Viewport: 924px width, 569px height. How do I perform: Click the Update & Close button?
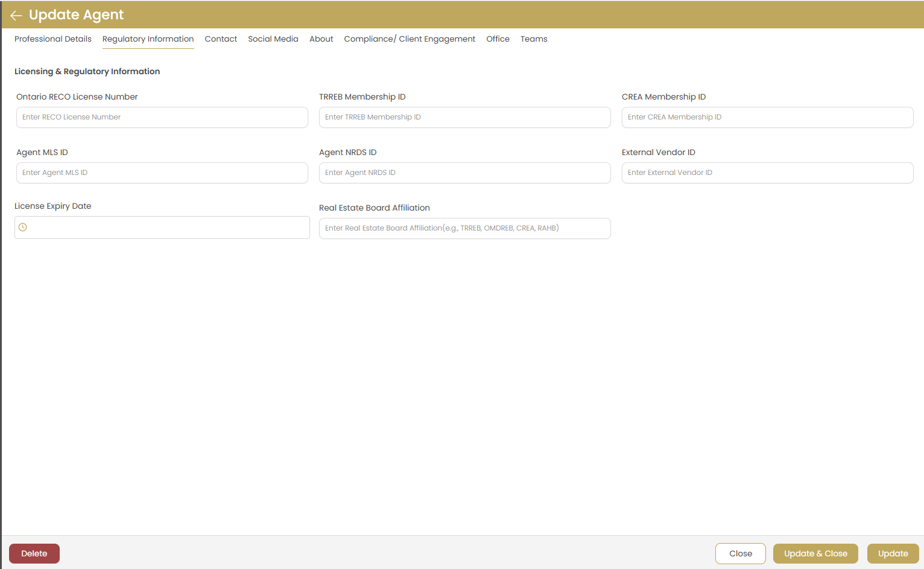pyautogui.click(x=815, y=553)
